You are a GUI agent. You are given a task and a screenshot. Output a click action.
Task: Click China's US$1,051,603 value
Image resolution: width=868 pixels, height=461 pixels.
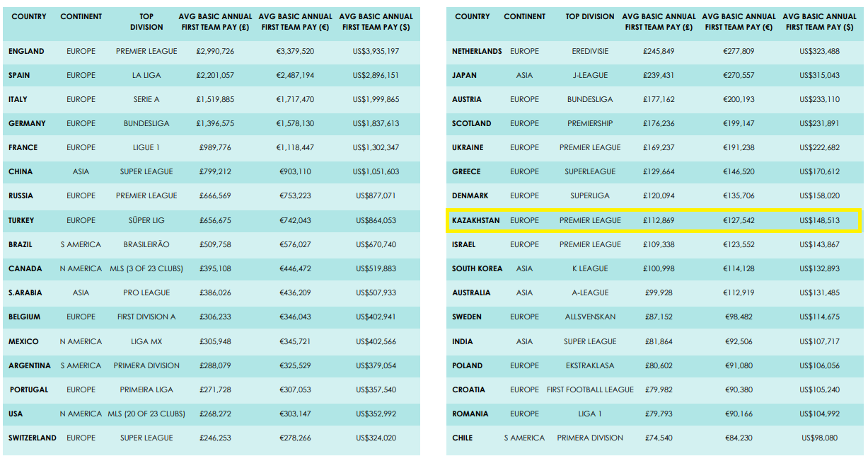click(377, 171)
